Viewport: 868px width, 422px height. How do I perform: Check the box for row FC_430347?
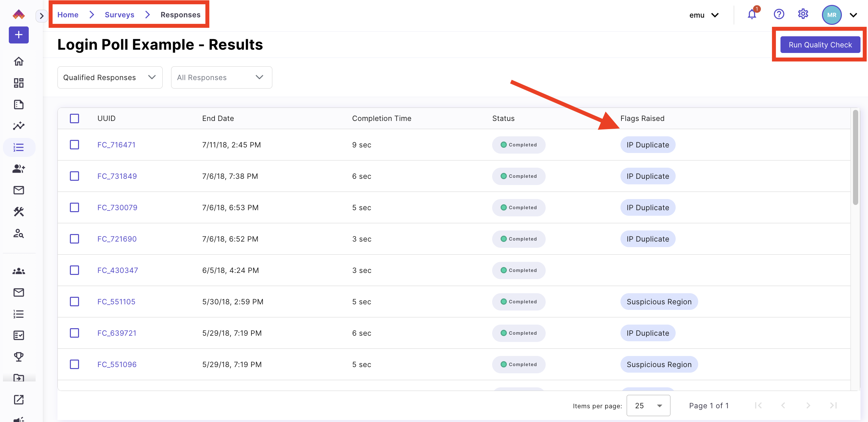point(74,270)
